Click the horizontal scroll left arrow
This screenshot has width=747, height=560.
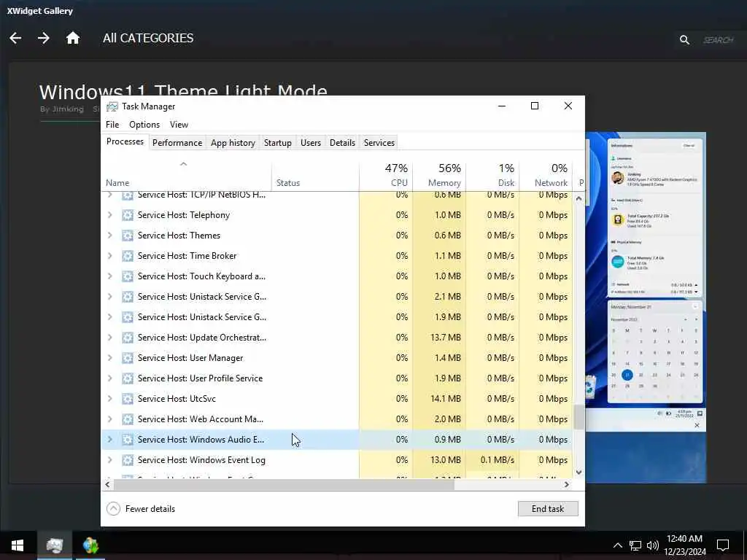108,485
